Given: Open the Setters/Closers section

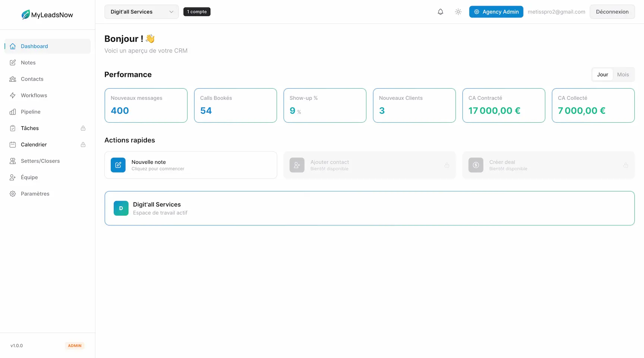Looking at the screenshot, I should (40, 161).
